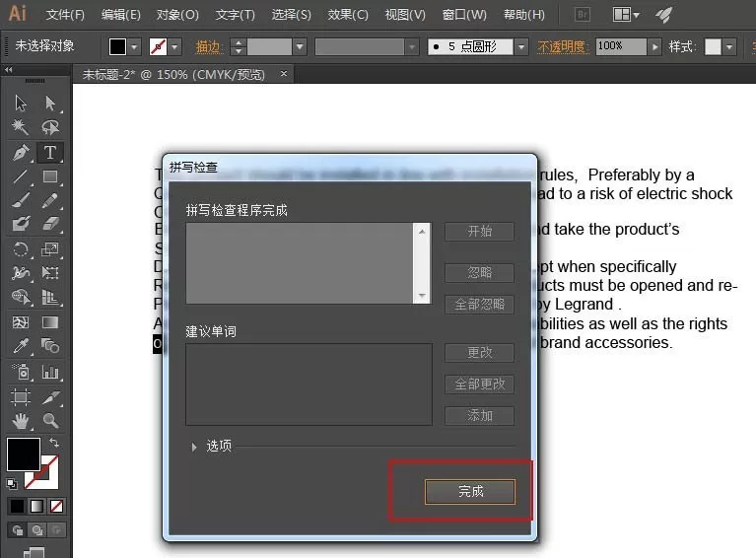Image resolution: width=756 pixels, height=558 pixels.
Task: Activate the Direct Selection arrow tool
Action: (50, 103)
